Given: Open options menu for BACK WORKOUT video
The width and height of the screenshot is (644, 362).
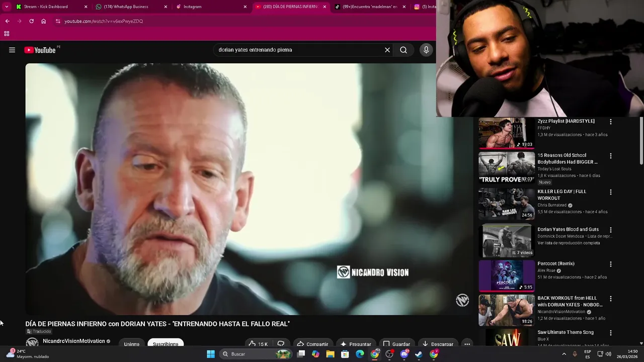Looking at the screenshot, I should 611,299.
